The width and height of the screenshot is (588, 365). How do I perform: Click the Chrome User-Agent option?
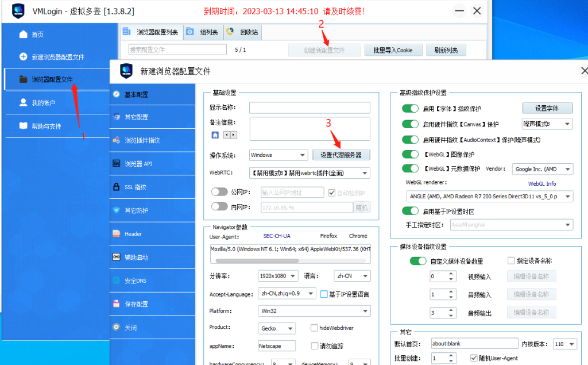click(x=358, y=236)
